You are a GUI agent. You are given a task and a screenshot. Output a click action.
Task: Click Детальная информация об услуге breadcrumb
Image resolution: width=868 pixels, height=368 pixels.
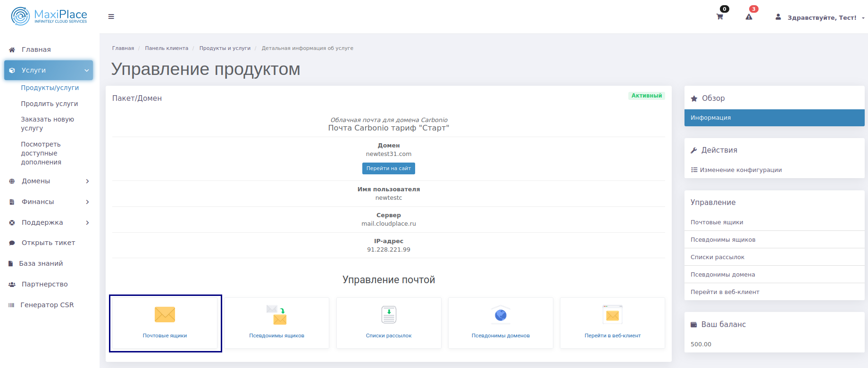308,48
